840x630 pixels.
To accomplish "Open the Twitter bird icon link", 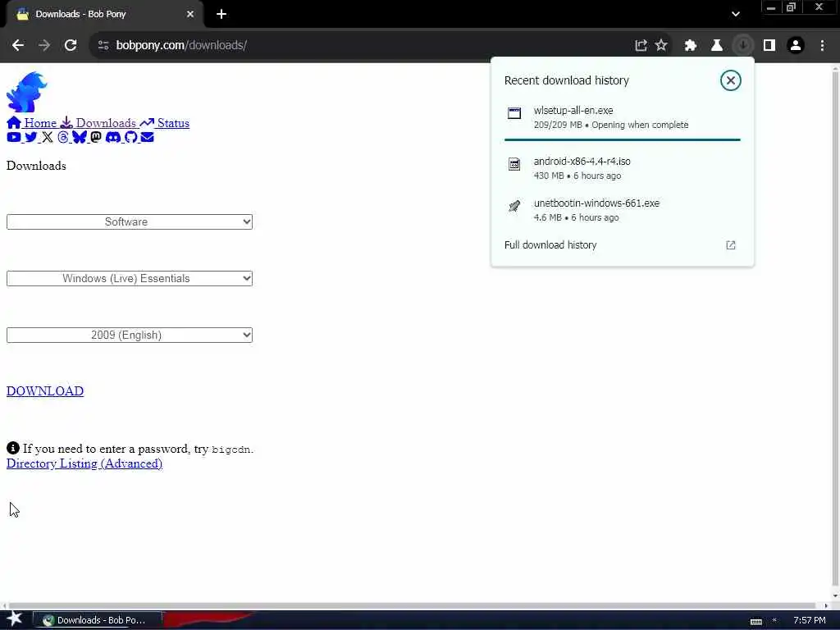I will click(31, 137).
